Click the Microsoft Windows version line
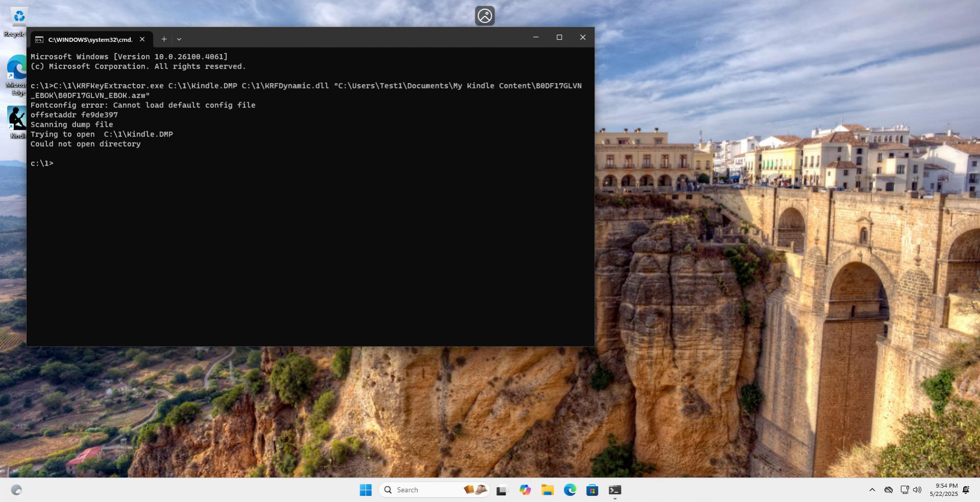Screen dimensions: 980x502 [x=129, y=57]
